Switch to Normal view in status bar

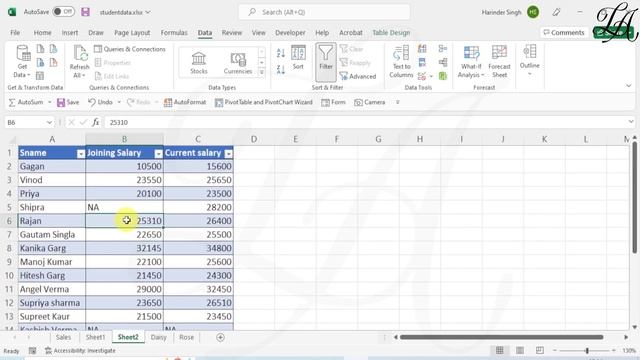pos(500,350)
